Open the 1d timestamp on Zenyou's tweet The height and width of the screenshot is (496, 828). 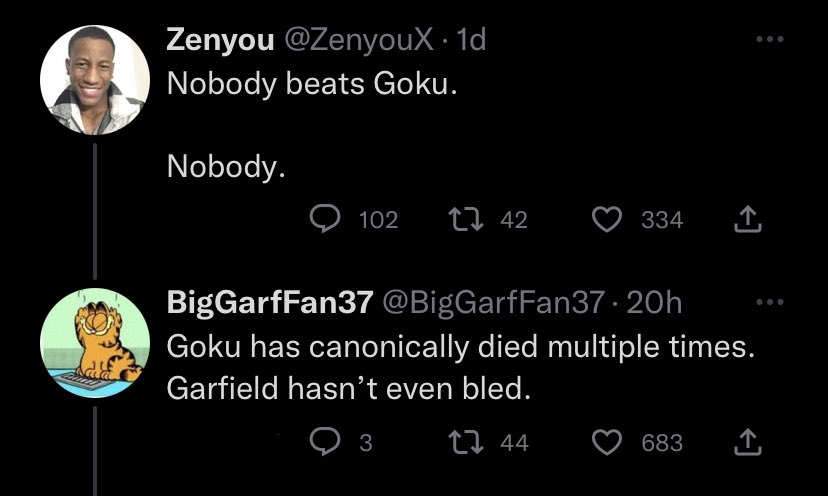pyautogui.click(x=469, y=40)
